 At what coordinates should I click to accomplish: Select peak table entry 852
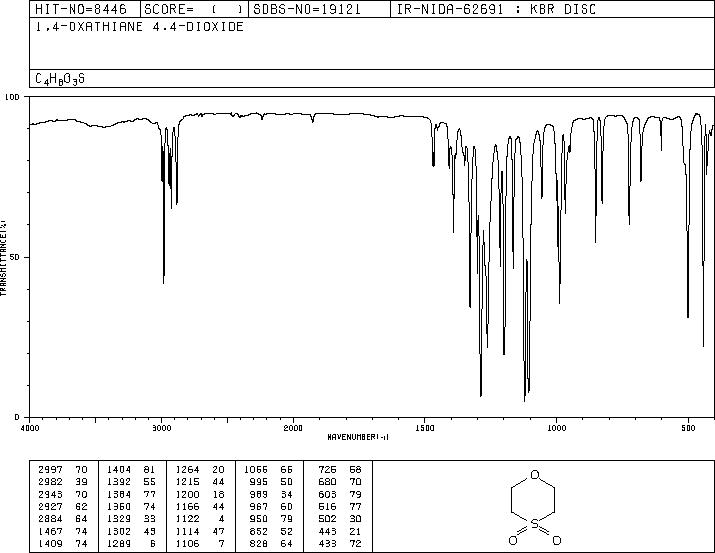259,532
